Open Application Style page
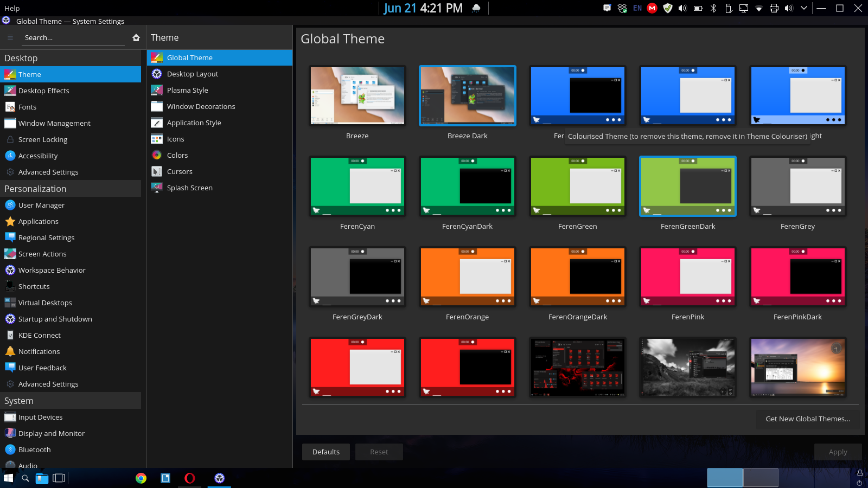Viewport: 868px width, 488px height. pyautogui.click(x=220, y=123)
